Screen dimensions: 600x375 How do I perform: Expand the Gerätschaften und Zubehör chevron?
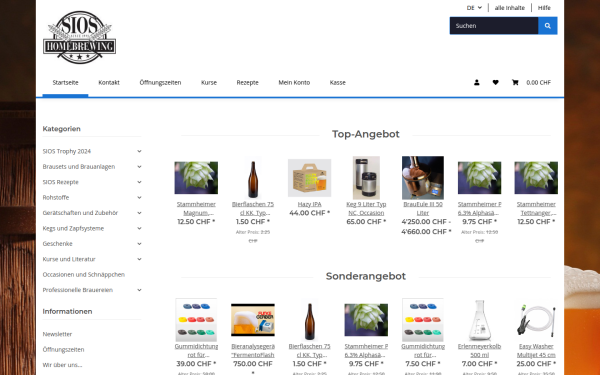pyautogui.click(x=139, y=213)
